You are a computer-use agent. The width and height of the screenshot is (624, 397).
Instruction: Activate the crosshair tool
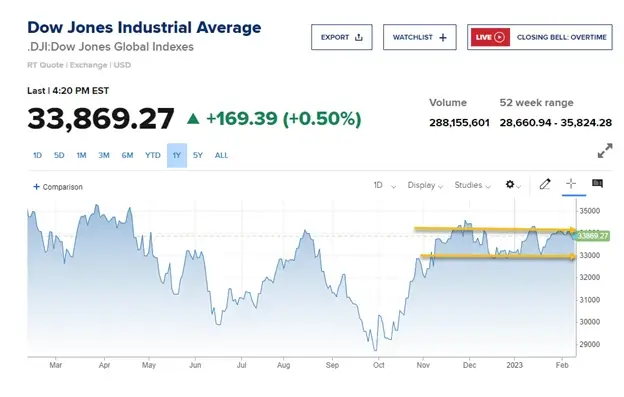click(x=571, y=183)
